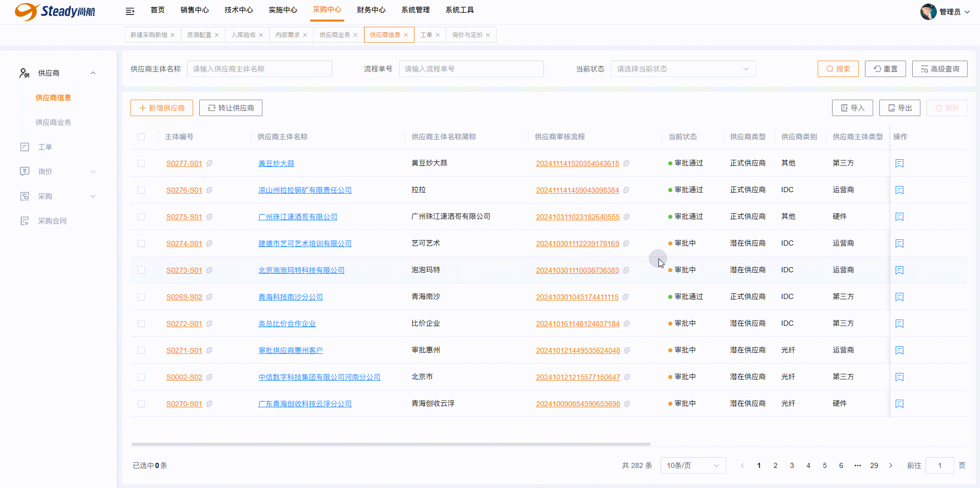Open action icon for 拉拉 row
This screenshot has width=980, height=488.
(899, 190)
